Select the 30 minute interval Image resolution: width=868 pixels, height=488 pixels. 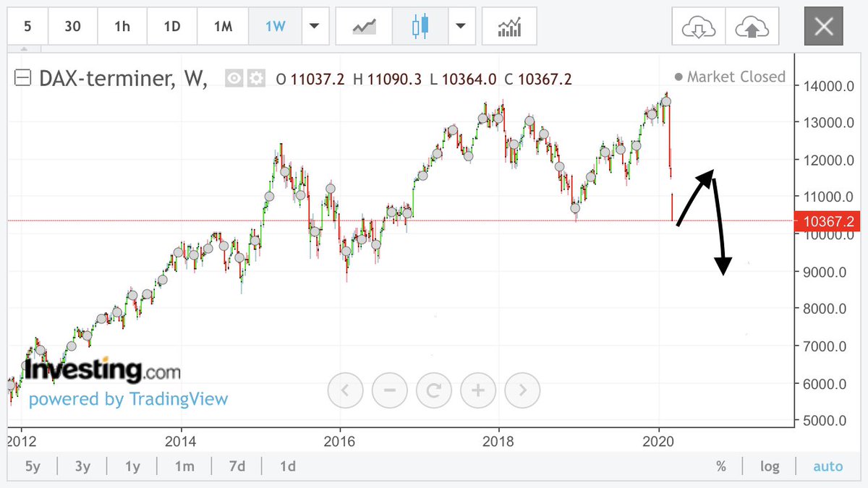tap(72, 27)
